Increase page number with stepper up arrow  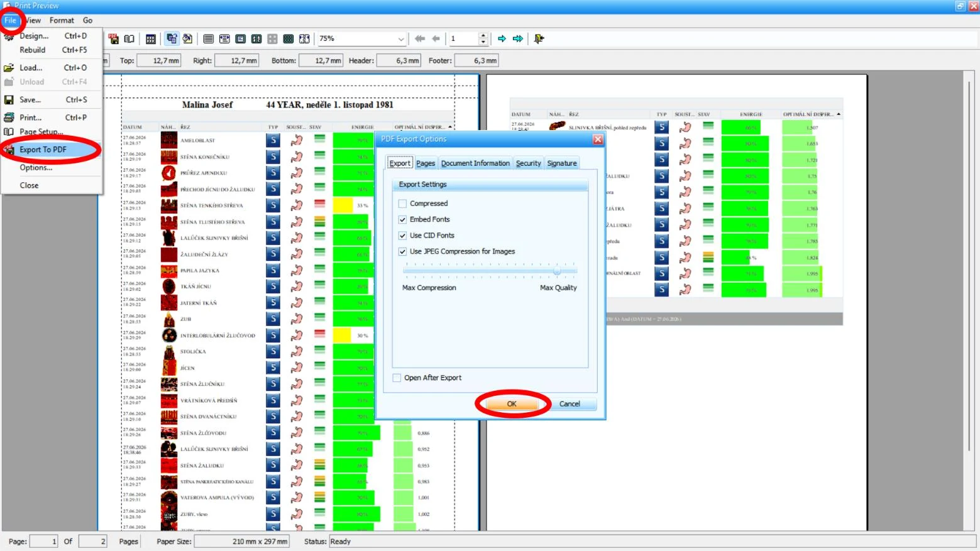click(x=483, y=35)
